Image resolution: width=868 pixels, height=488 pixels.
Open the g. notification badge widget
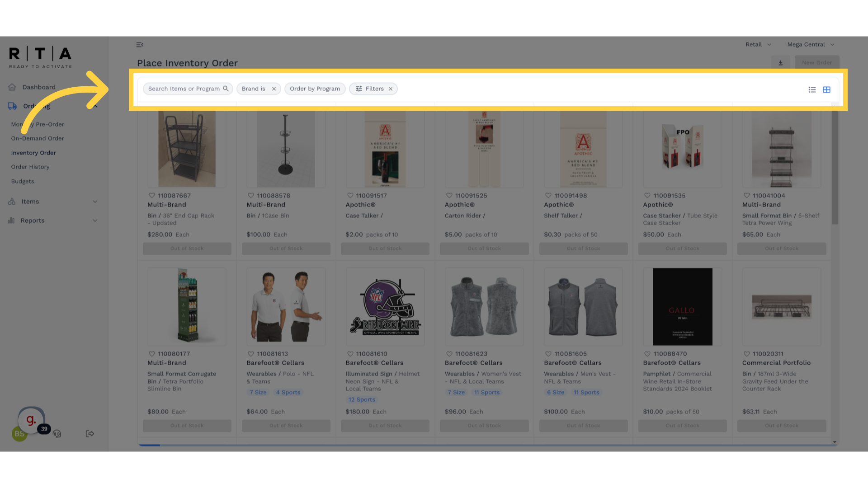pyautogui.click(x=32, y=420)
